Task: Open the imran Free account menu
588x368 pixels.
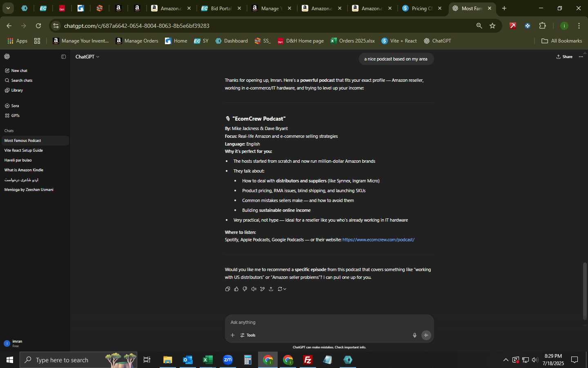Action: point(35,343)
